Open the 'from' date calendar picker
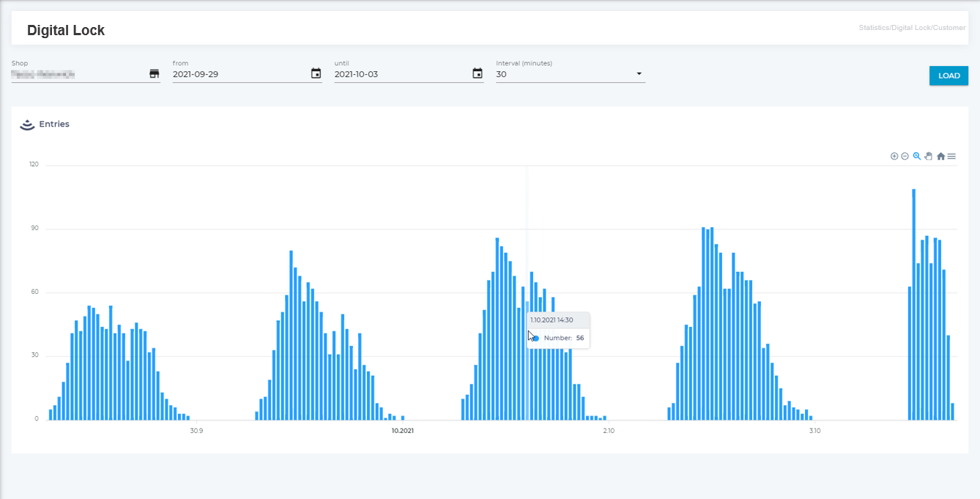 (x=316, y=74)
